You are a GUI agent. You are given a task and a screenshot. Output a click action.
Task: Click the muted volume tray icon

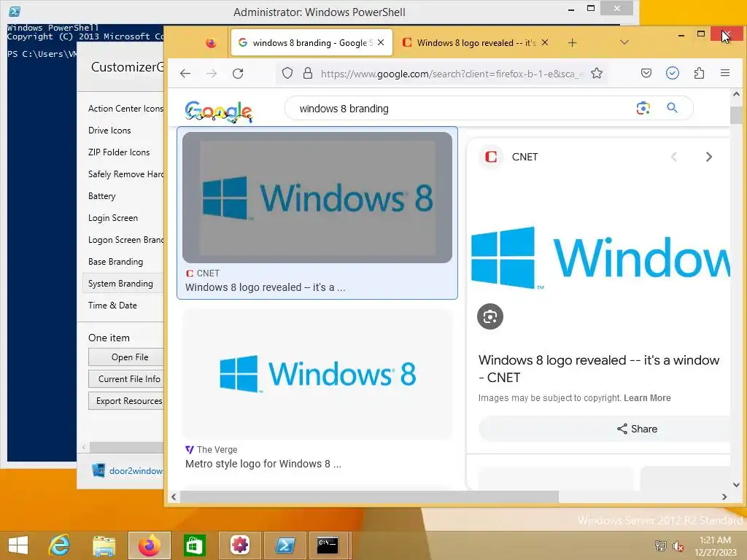pyautogui.click(x=678, y=546)
